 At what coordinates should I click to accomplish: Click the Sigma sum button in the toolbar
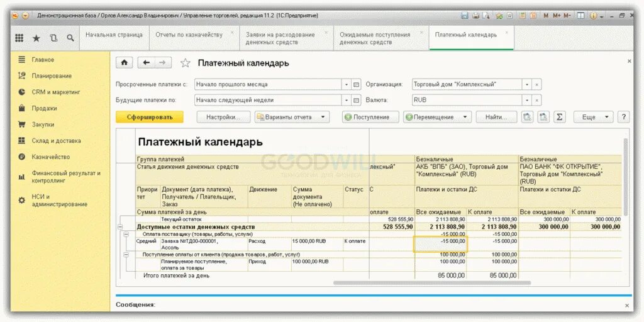tap(559, 117)
